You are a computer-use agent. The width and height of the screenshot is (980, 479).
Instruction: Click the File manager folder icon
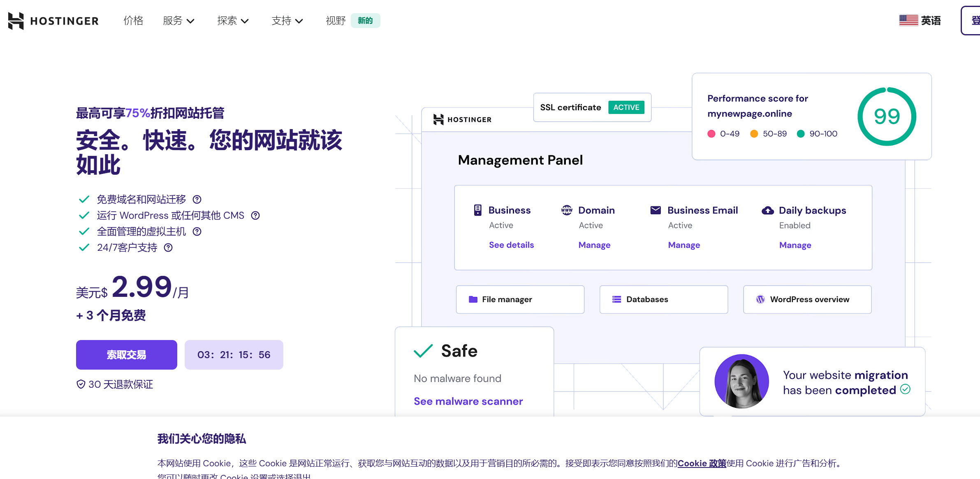473,299
